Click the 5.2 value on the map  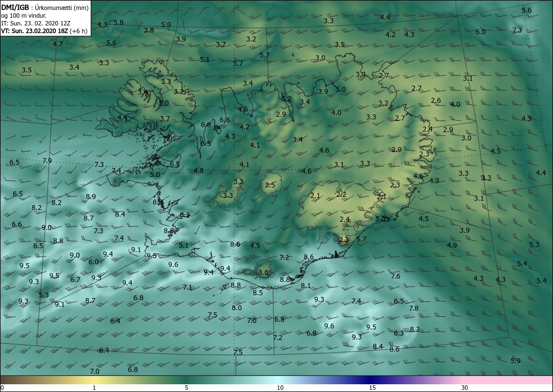[x=286, y=99]
